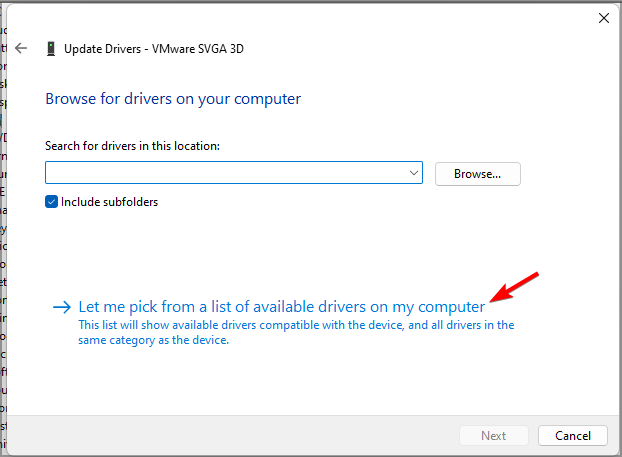This screenshot has height=457, width=622.
Task: Click the device icon beside Update Drivers title
Action: 50,47
